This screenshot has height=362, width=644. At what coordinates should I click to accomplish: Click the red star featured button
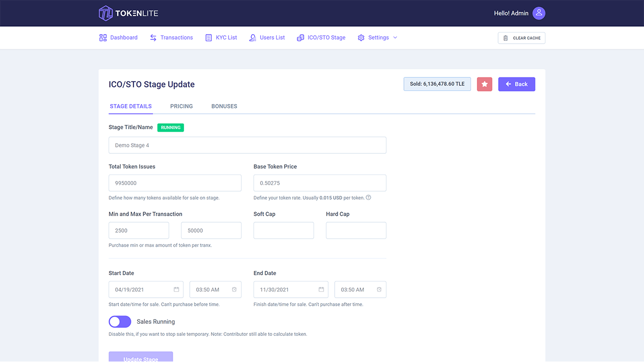pyautogui.click(x=485, y=84)
